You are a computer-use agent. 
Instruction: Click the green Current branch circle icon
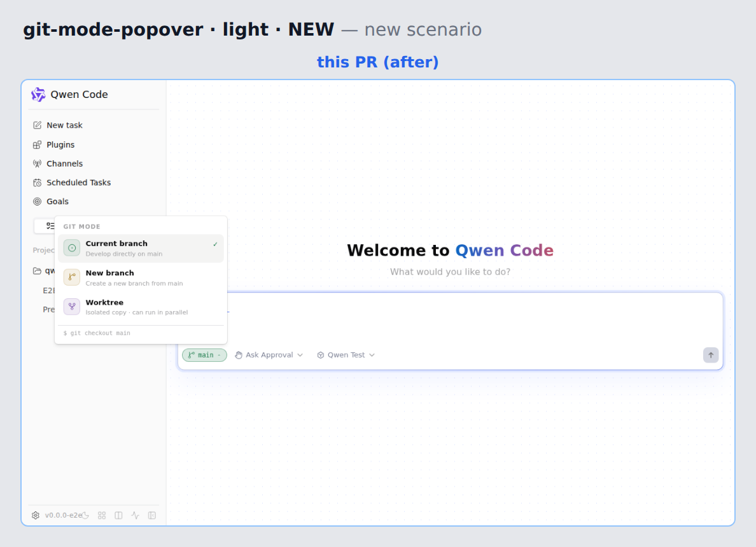72,248
